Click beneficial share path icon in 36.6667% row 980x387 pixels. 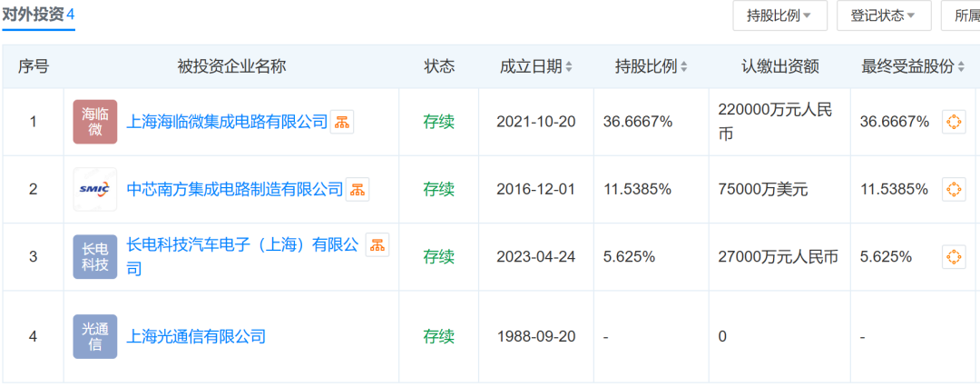click(954, 122)
